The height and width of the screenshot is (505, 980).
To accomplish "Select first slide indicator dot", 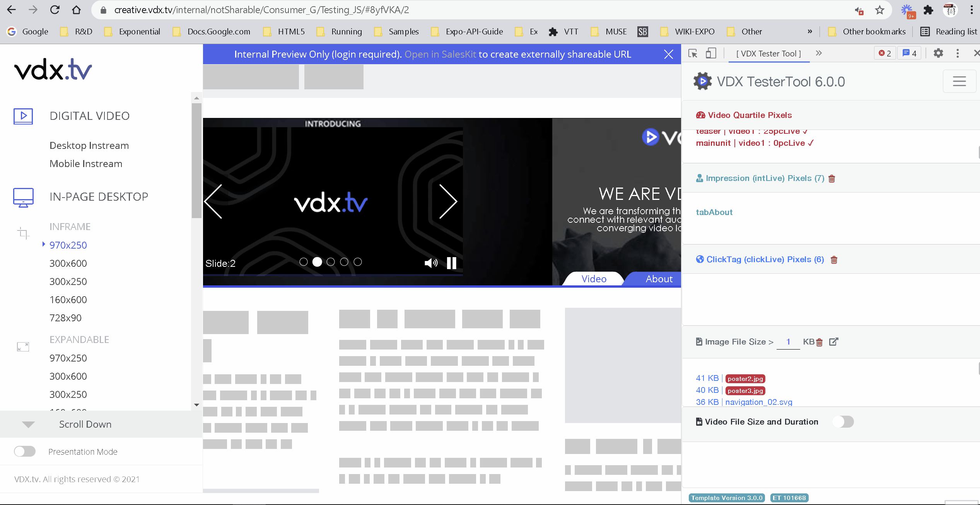I will [304, 262].
